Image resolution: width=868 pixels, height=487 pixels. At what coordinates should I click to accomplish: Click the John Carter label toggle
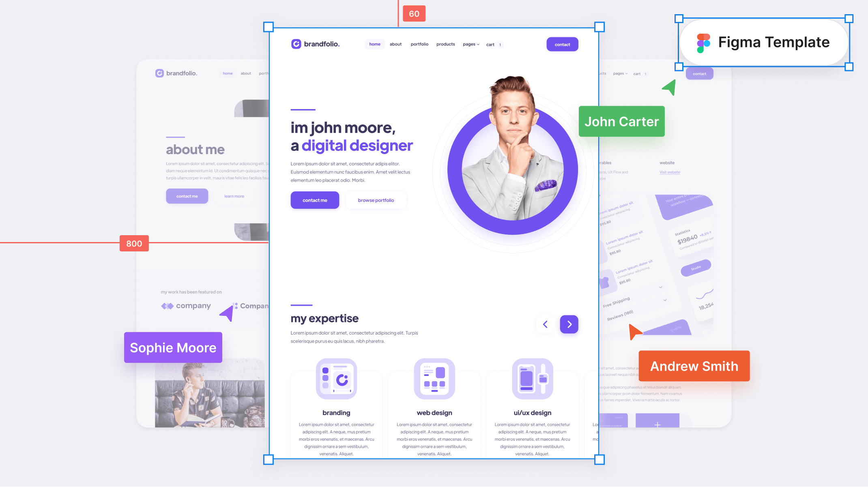(x=622, y=122)
